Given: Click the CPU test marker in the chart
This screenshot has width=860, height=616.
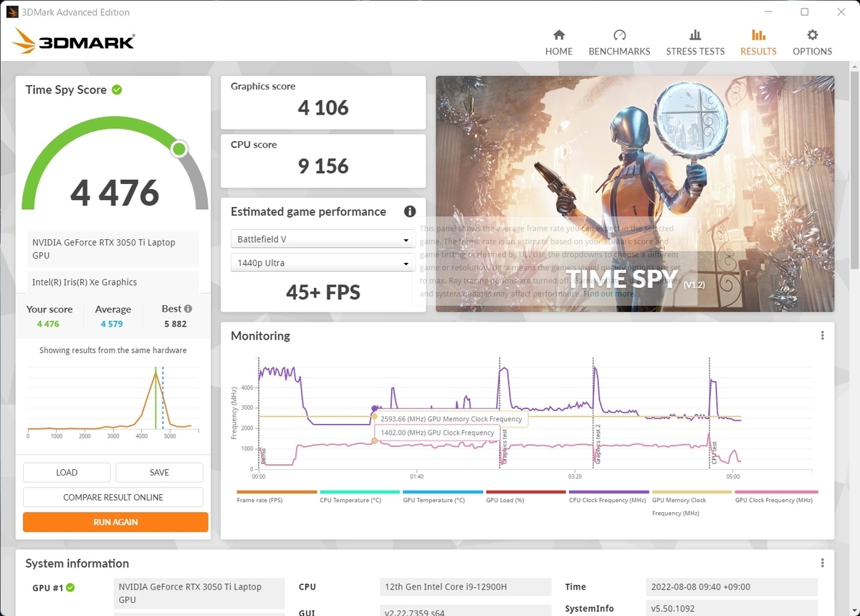Looking at the screenshot, I should (x=715, y=453).
